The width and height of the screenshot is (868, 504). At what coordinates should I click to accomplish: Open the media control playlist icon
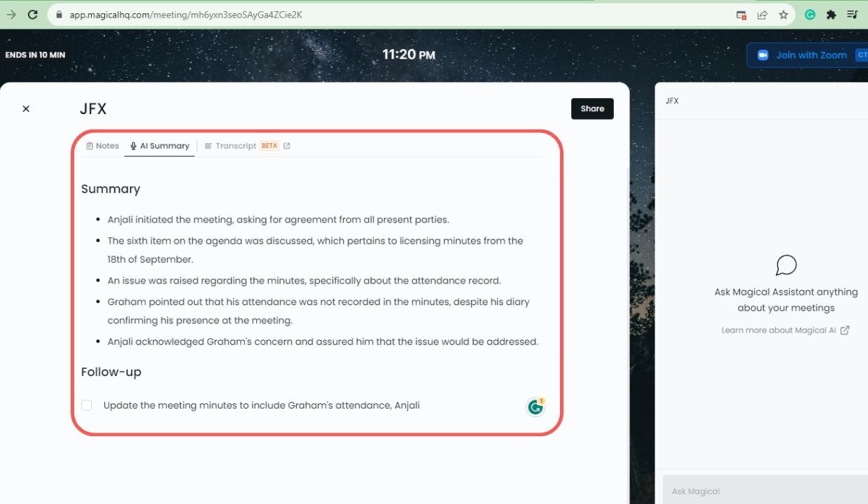click(852, 15)
